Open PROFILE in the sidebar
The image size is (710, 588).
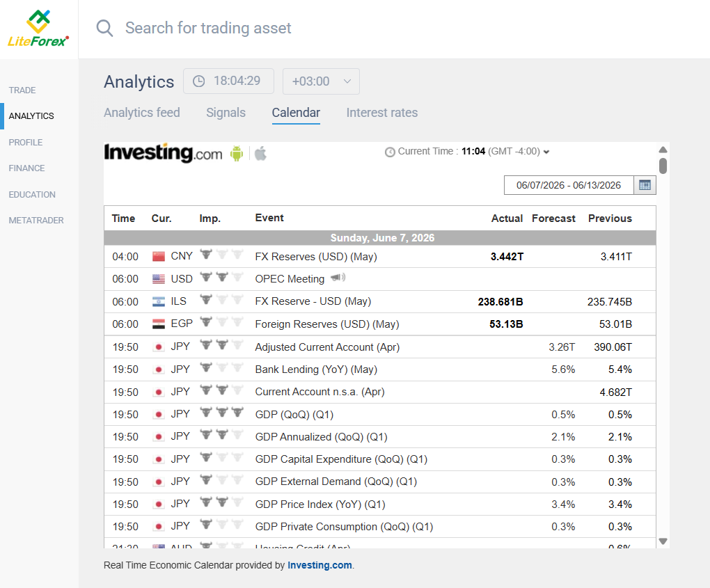pyautogui.click(x=25, y=142)
